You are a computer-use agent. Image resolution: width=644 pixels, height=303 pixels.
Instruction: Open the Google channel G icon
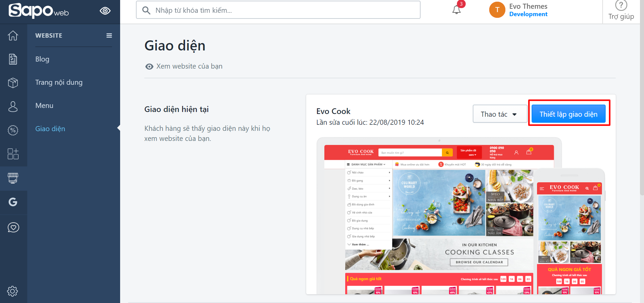[13, 202]
